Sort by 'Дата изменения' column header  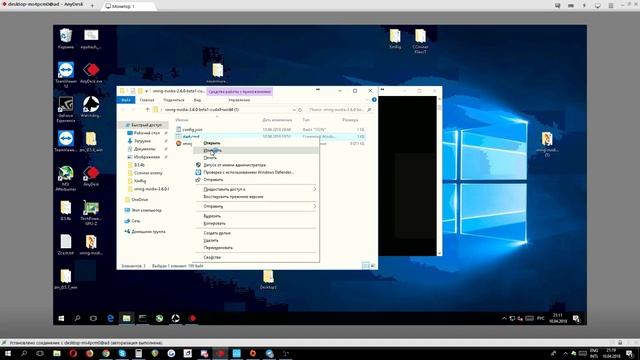(277, 120)
